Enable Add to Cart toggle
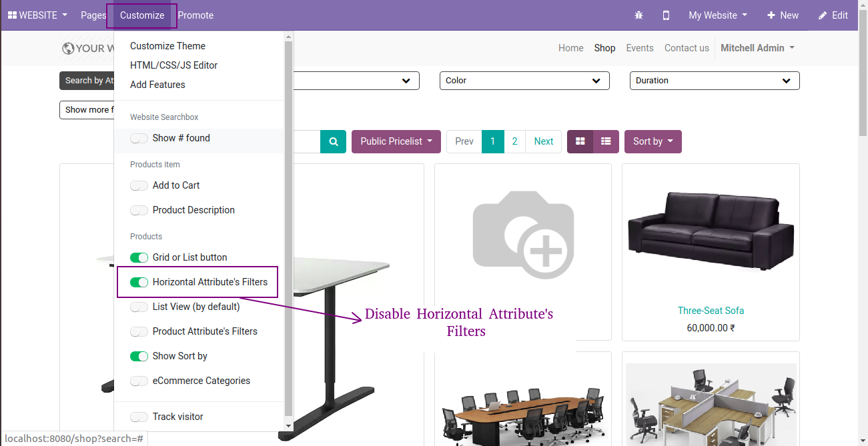The height and width of the screenshot is (446, 868). (139, 185)
